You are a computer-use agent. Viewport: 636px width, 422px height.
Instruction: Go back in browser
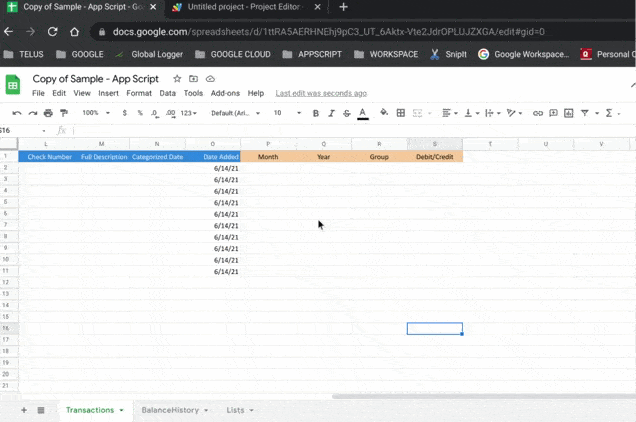click(x=9, y=32)
